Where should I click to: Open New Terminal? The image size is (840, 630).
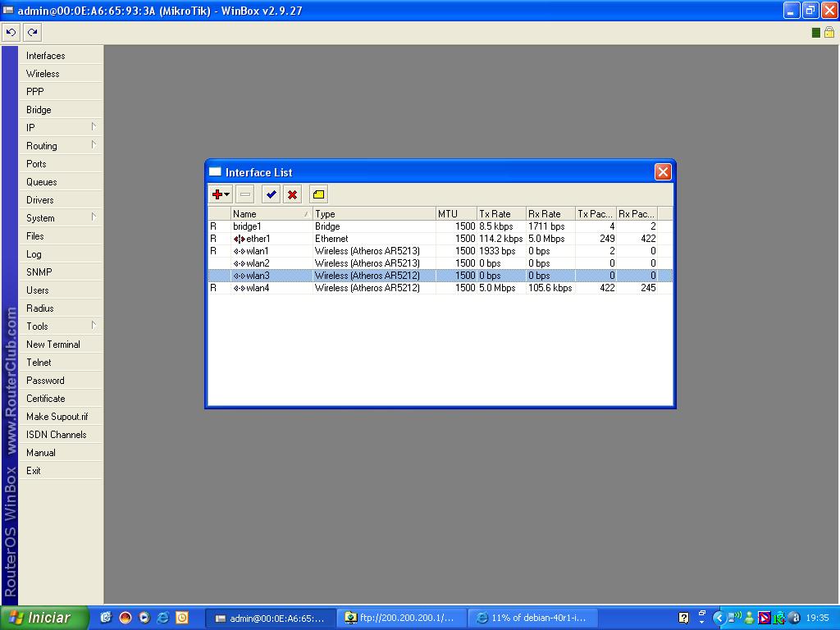(61, 345)
